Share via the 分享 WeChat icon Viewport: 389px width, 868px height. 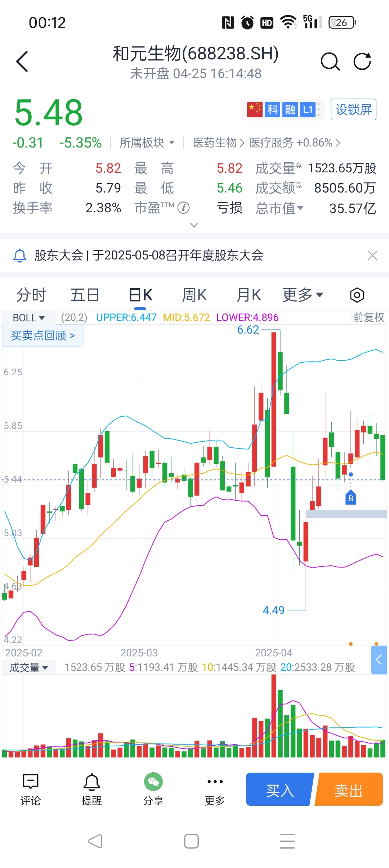point(153,790)
